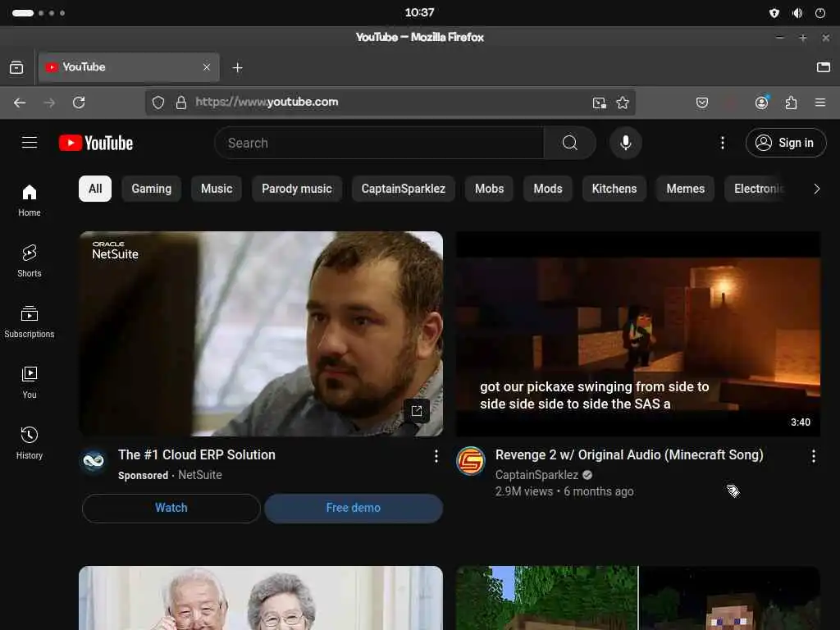Screen dimensions: 840x630
Task: Open NetSuite ad thumbnail
Action: tap(261, 333)
